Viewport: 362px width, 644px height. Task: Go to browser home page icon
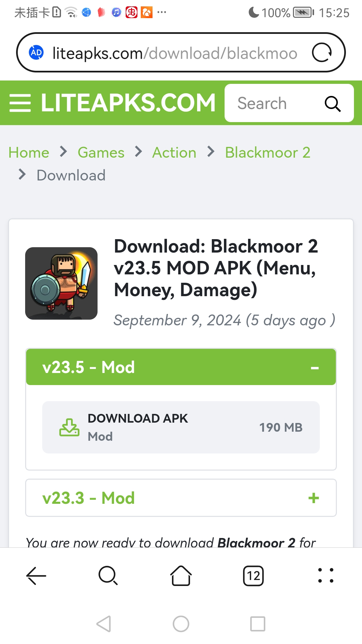(181, 576)
